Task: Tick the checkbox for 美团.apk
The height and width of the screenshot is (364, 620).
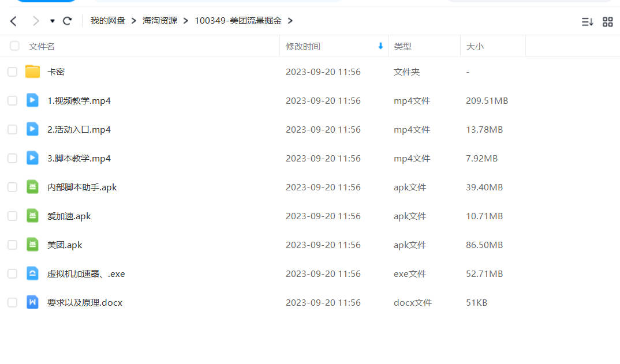Action: (12, 245)
